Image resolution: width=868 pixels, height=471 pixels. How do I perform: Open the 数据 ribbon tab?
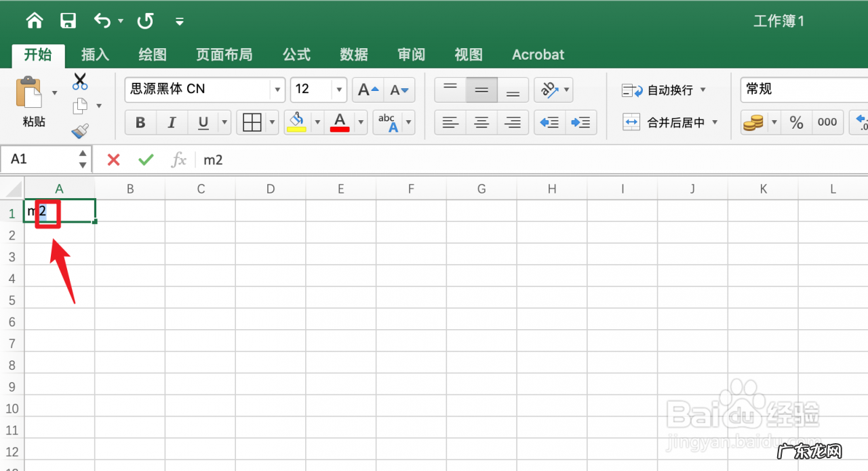point(353,54)
